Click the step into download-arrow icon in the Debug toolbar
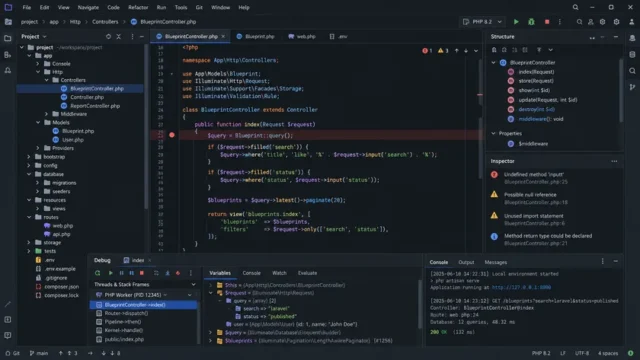The height and width of the screenshot is (360, 640). 167,273
